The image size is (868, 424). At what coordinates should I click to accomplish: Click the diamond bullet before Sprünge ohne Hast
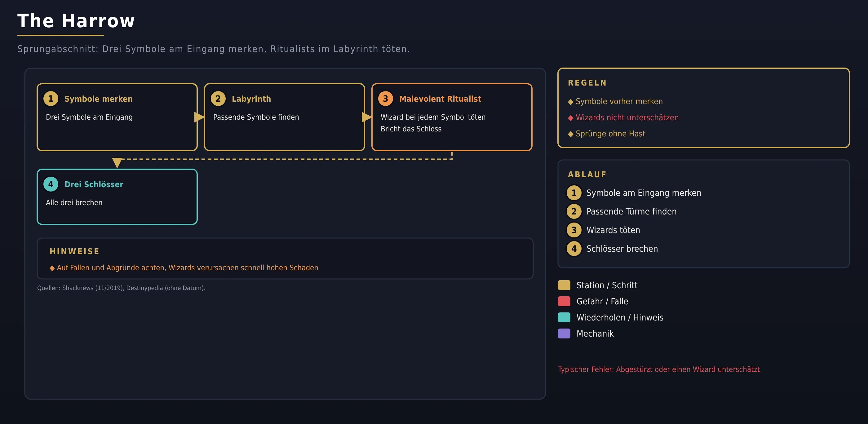[x=570, y=135]
